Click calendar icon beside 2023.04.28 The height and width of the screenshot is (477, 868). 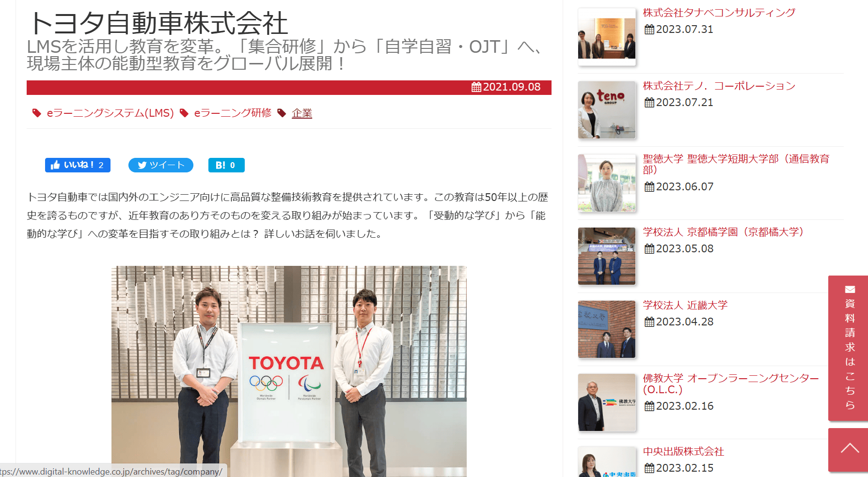649,322
